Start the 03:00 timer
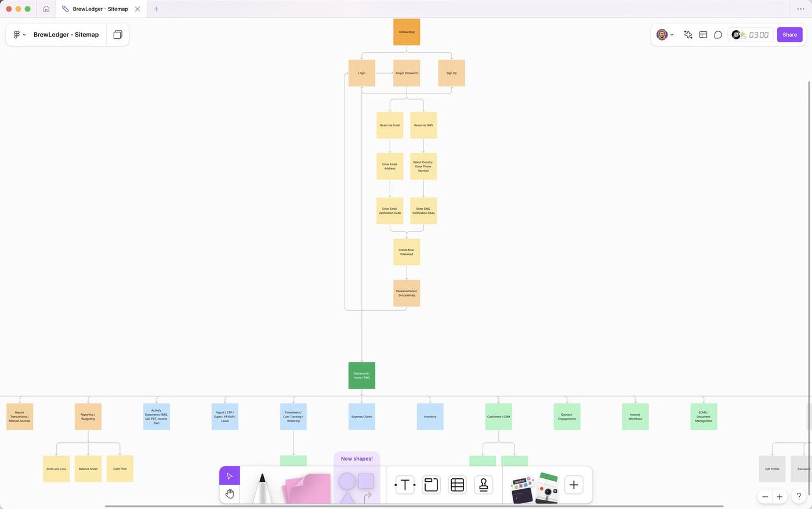Viewport: 812px width, 509px height. tap(759, 35)
